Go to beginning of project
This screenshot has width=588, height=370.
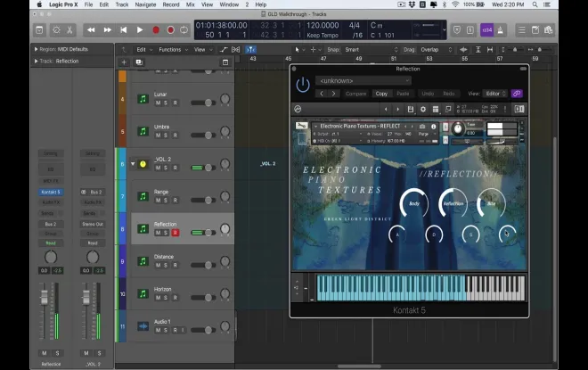[123, 30]
